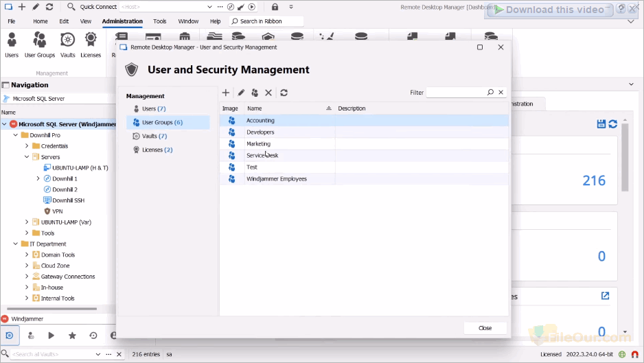Switch to the Edit ribbon tab
This screenshot has height=363, width=644.
point(64,21)
